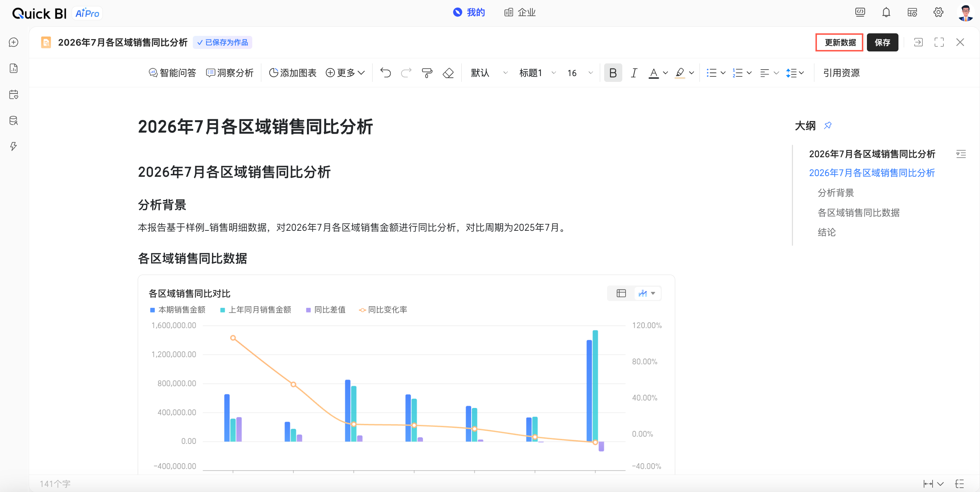
Task: Jump to 结论 in the outline
Action: pos(826,232)
